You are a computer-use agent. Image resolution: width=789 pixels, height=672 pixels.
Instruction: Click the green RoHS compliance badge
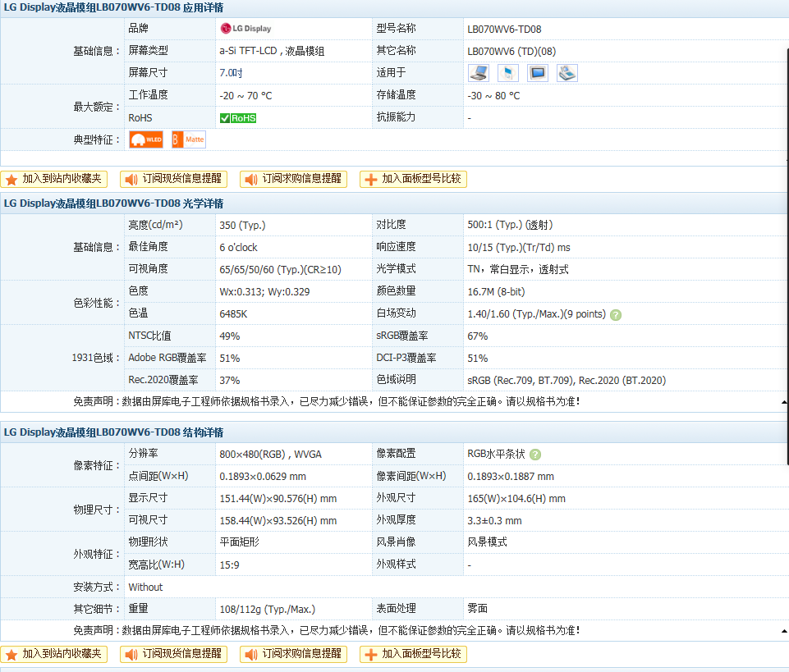(x=238, y=118)
